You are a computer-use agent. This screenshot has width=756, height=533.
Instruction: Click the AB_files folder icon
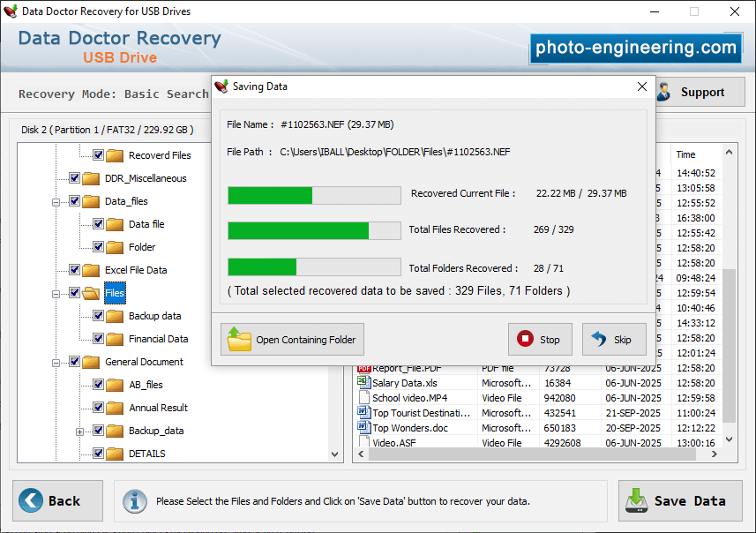pyautogui.click(x=115, y=385)
